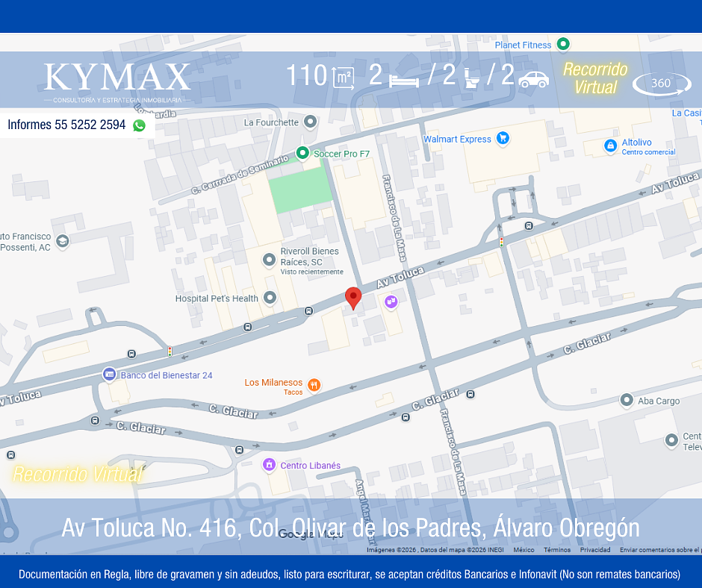Select the Aba Cargo map marker

(627, 401)
